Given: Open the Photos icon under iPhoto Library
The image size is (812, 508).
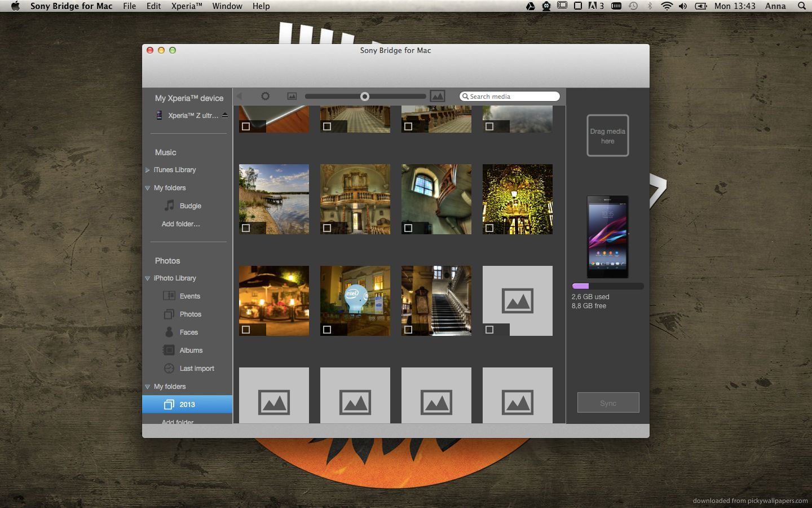Looking at the screenshot, I should click(169, 314).
